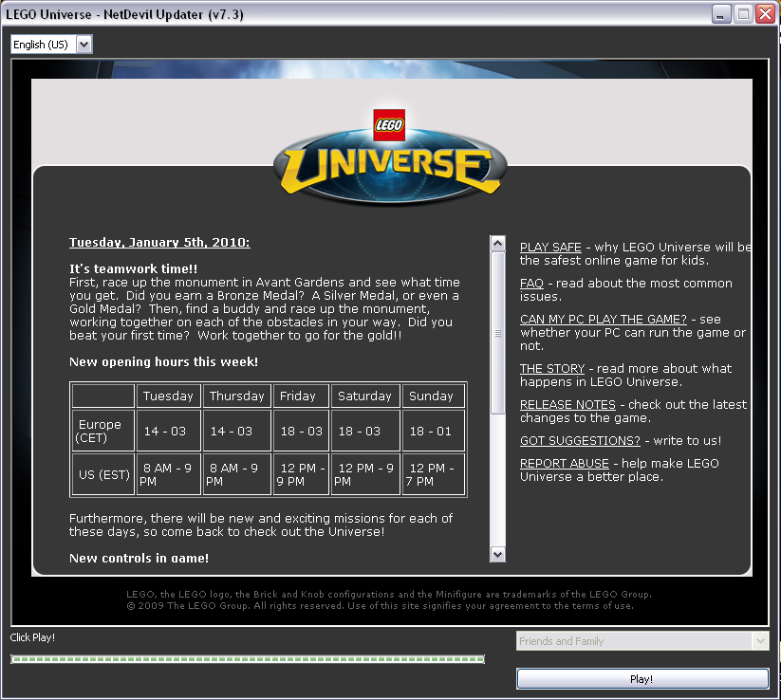Click the Saturday column header
The height and width of the screenshot is (700, 781).
click(x=364, y=396)
